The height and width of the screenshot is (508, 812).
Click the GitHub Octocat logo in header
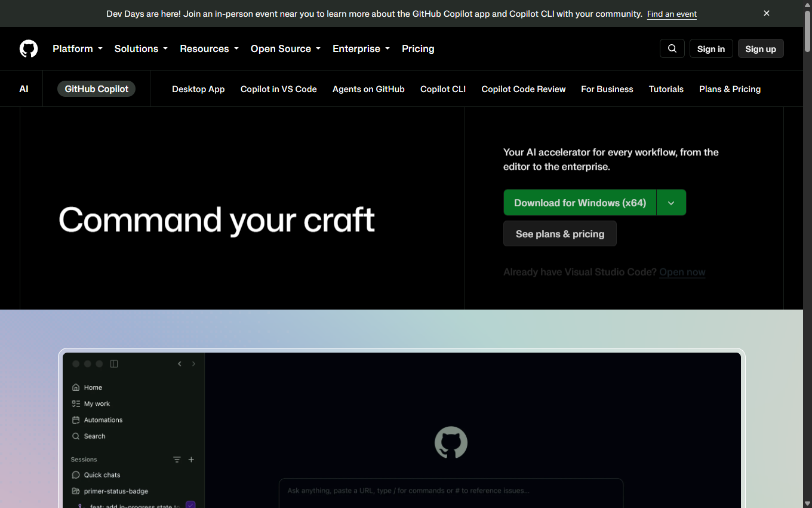coord(29,48)
